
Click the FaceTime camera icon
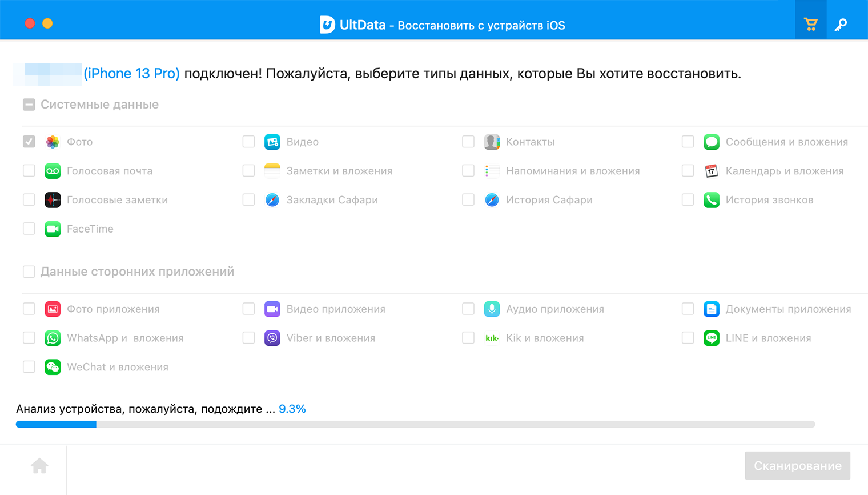point(53,229)
